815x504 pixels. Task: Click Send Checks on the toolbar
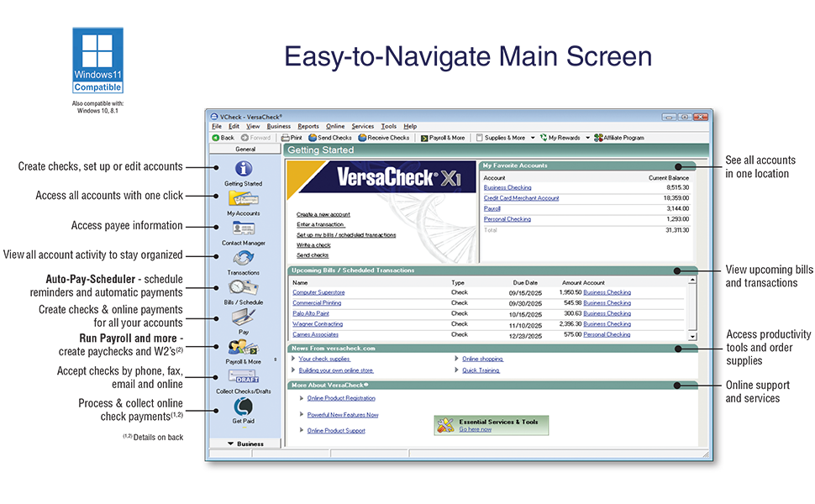[x=330, y=138]
